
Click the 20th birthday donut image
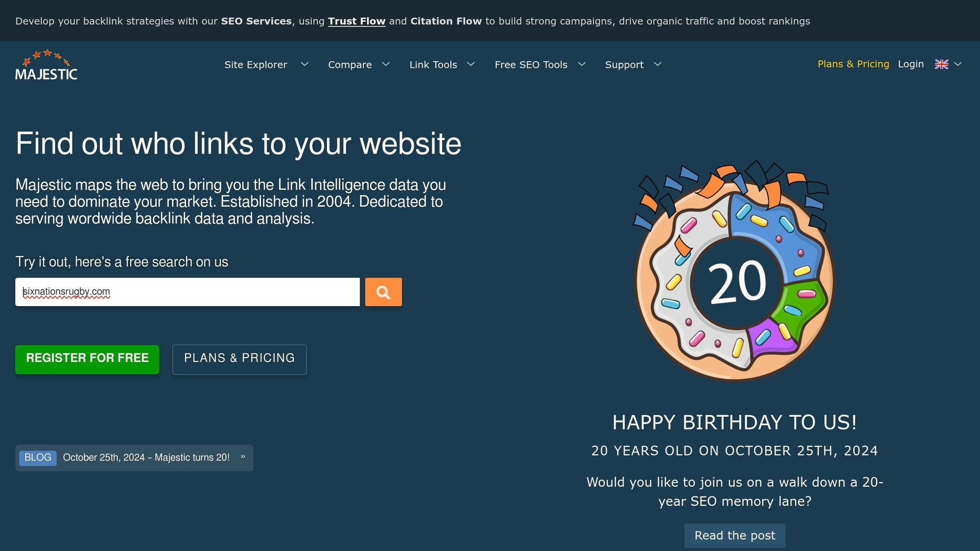point(735,271)
